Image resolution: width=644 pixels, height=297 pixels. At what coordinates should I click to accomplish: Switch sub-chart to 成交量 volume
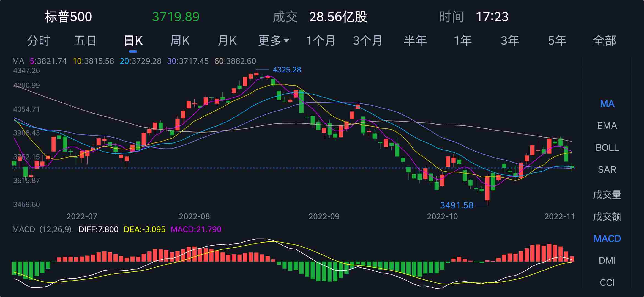[x=607, y=195]
